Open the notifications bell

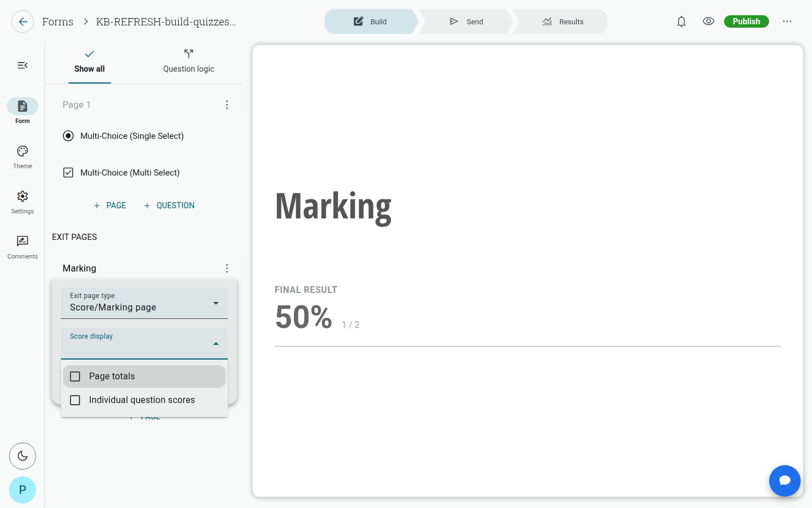(x=681, y=21)
